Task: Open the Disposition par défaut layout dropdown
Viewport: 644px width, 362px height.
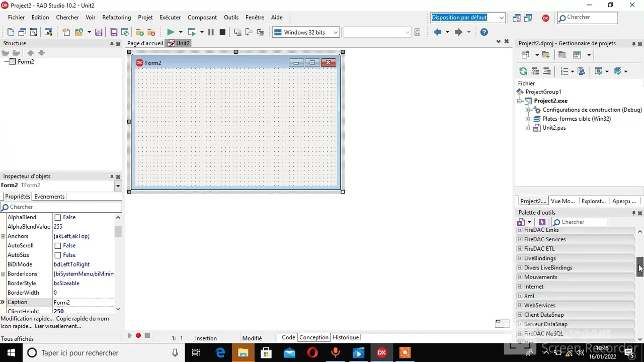Action: click(501, 18)
